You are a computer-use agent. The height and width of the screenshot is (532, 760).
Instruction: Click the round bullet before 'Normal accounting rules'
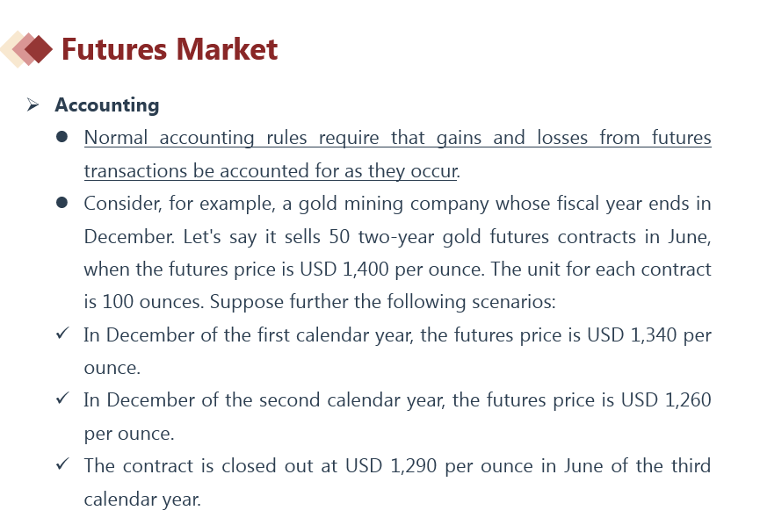point(62,138)
